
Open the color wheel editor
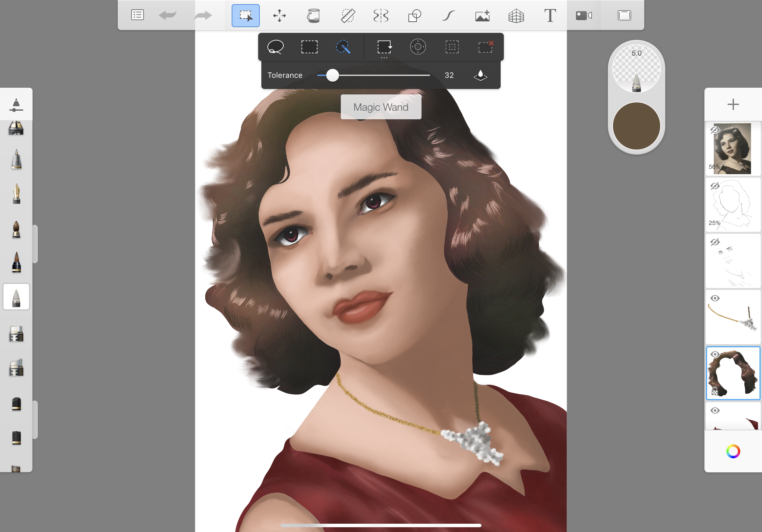[733, 451]
